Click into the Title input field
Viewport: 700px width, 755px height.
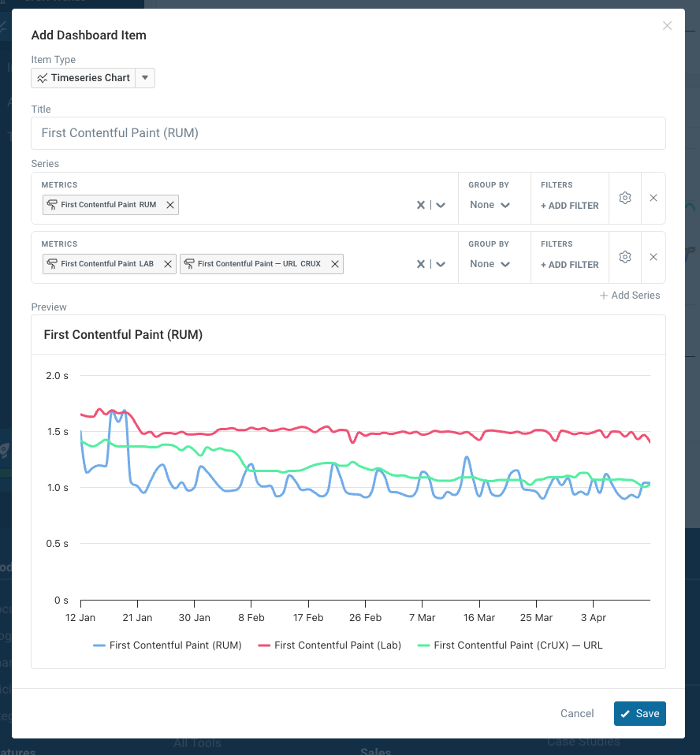tap(348, 133)
